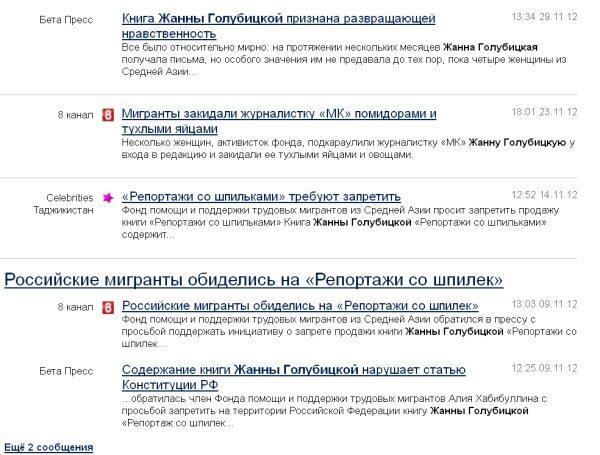600x455 pixels.
Task: Select source 8 канал beside tomatoes article
Action: pos(75,115)
